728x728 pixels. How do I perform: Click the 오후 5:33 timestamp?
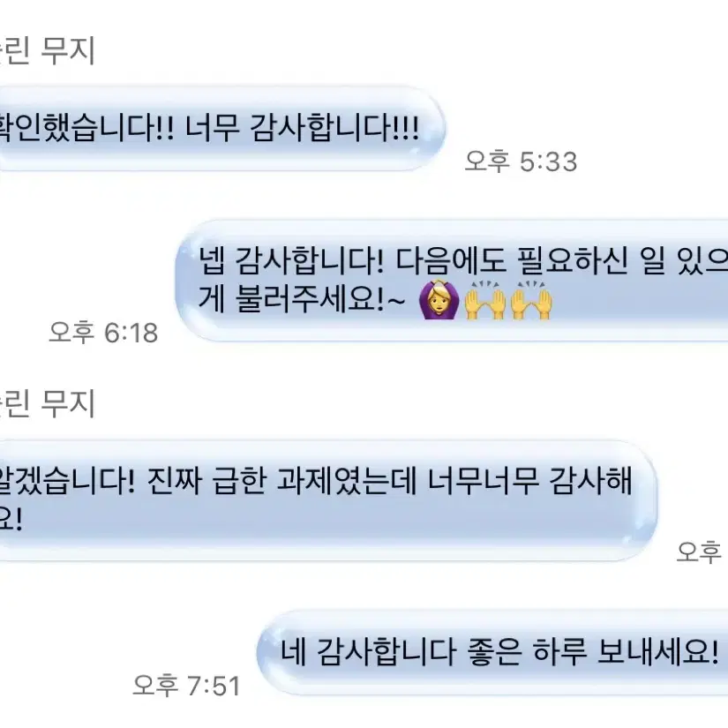click(x=521, y=161)
